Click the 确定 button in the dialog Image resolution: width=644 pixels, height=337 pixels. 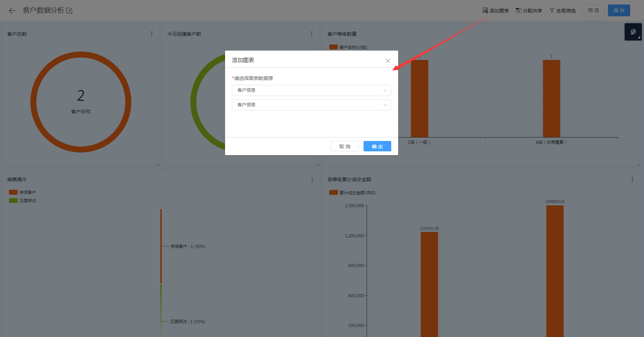[x=377, y=147]
